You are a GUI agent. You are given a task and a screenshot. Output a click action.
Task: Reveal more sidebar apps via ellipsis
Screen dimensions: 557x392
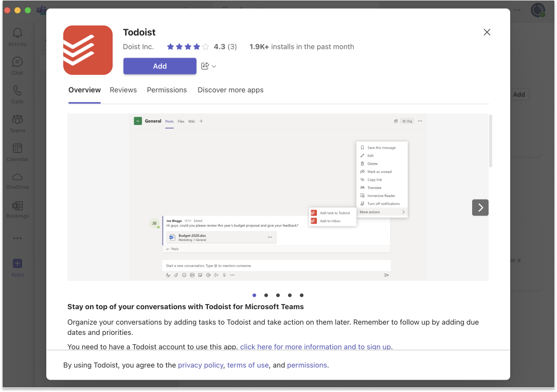(x=17, y=238)
